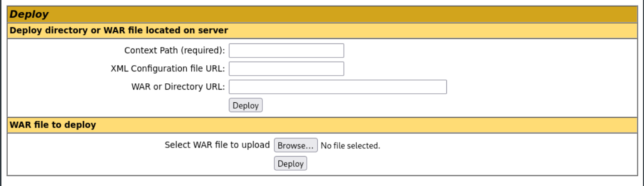Image resolution: width=644 pixels, height=186 pixels.
Task: Choose a WAR file via the Browse control
Action: [x=296, y=145]
